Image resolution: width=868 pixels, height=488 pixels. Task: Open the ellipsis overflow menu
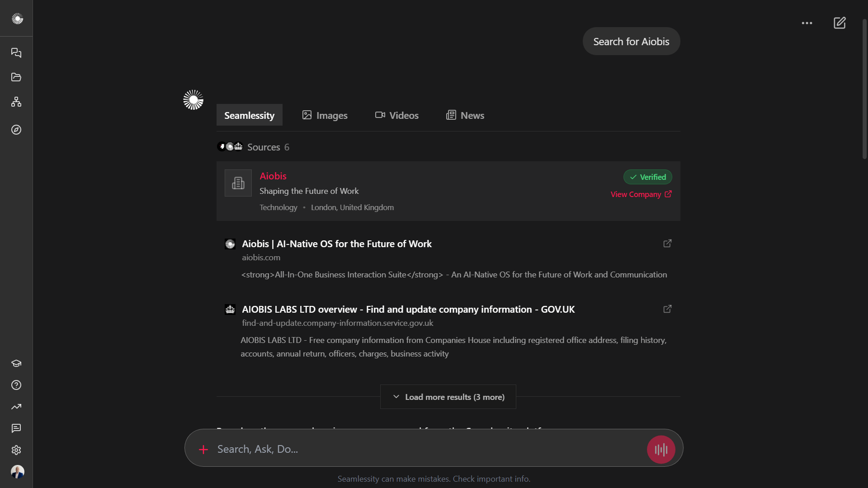(807, 23)
